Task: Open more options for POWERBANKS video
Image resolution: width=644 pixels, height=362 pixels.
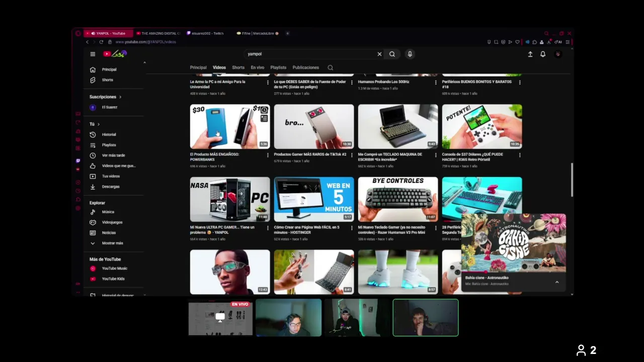Action: click(x=268, y=155)
